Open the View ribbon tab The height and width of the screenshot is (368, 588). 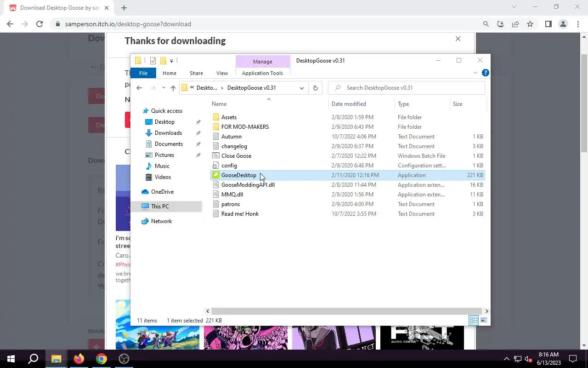[x=222, y=73]
